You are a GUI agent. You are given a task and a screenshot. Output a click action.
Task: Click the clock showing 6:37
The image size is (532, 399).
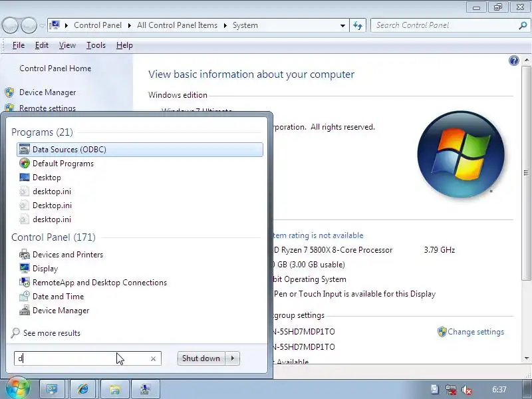499,390
